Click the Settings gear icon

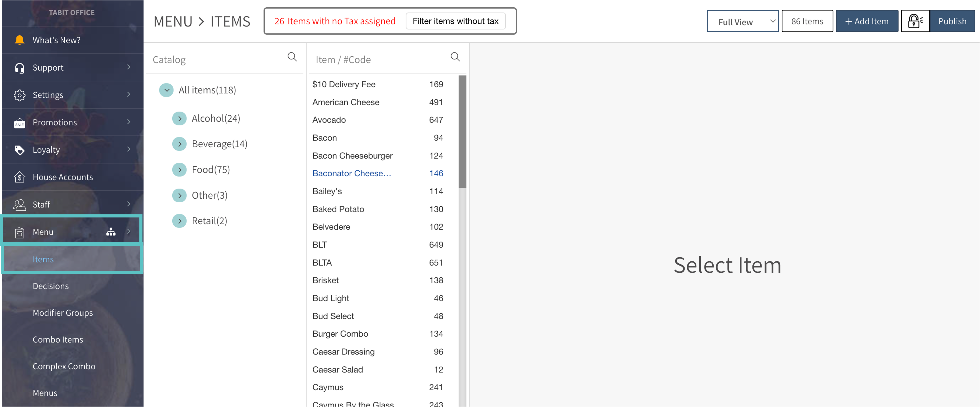coord(19,95)
